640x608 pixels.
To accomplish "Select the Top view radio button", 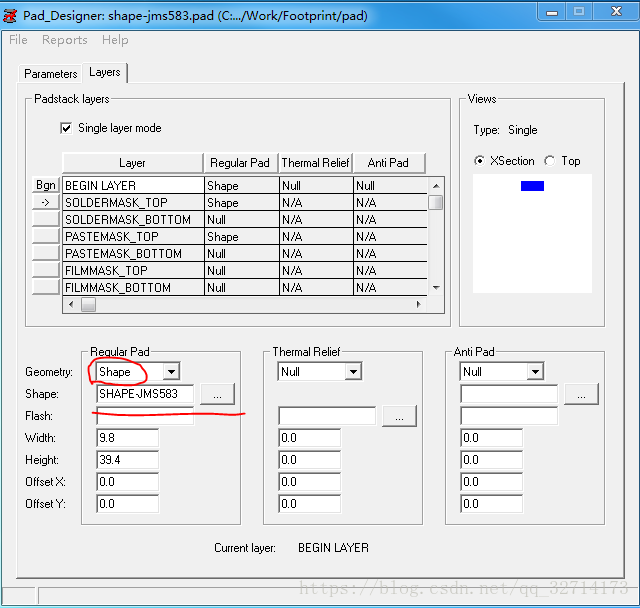I will coord(550,161).
